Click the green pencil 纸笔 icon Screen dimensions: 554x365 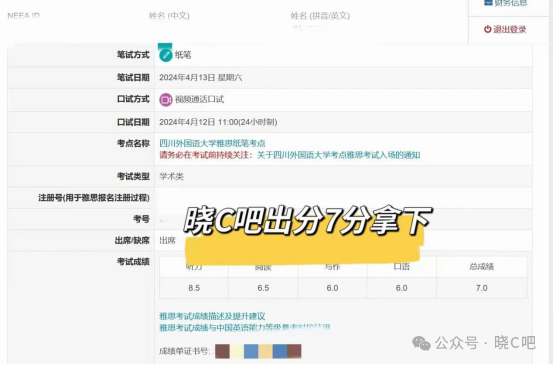(x=165, y=55)
